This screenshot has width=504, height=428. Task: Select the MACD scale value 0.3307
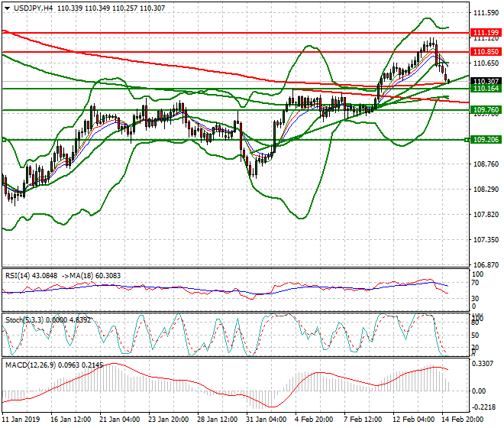[x=482, y=364]
